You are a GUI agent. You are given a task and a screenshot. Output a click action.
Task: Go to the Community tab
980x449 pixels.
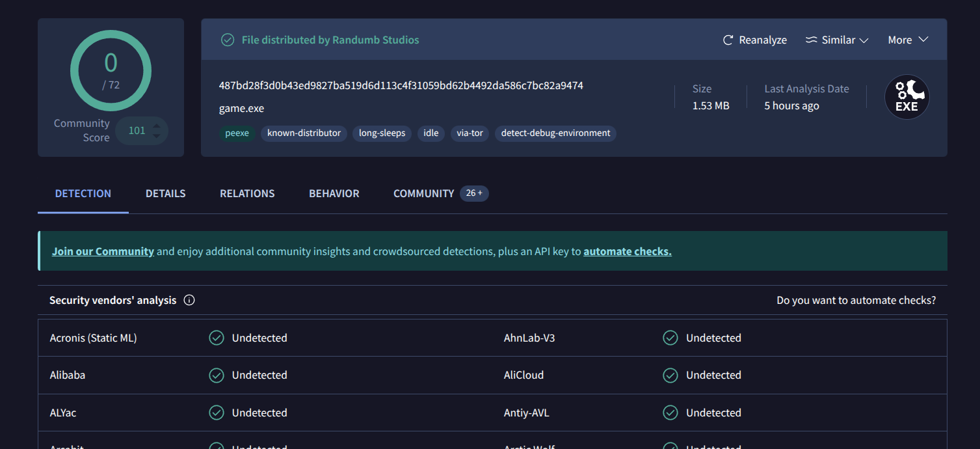[x=423, y=193]
